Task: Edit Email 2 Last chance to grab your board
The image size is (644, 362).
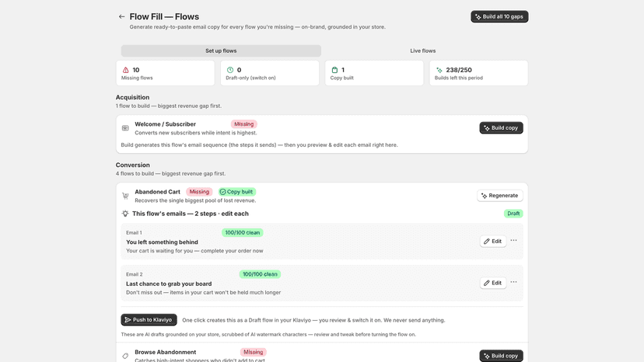Action: pyautogui.click(x=493, y=283)
